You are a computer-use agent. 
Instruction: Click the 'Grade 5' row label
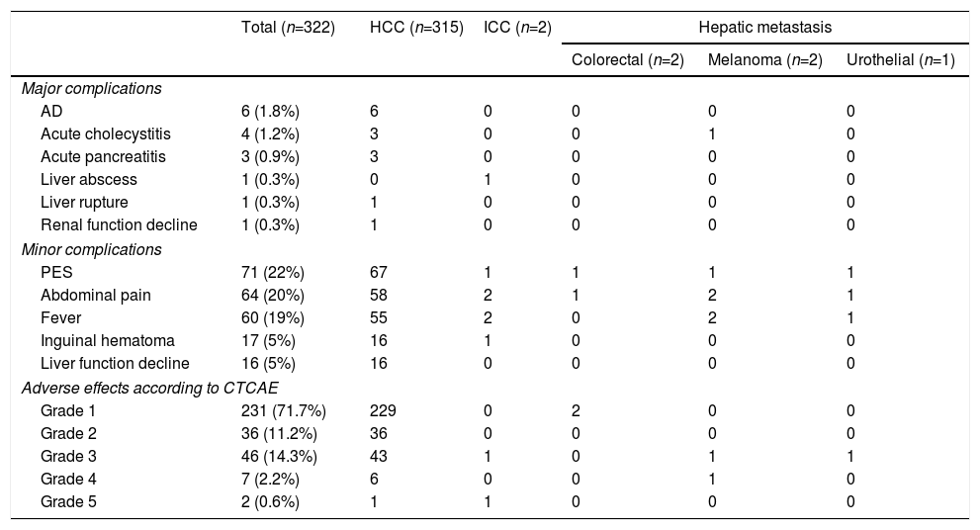pos(66,500)
